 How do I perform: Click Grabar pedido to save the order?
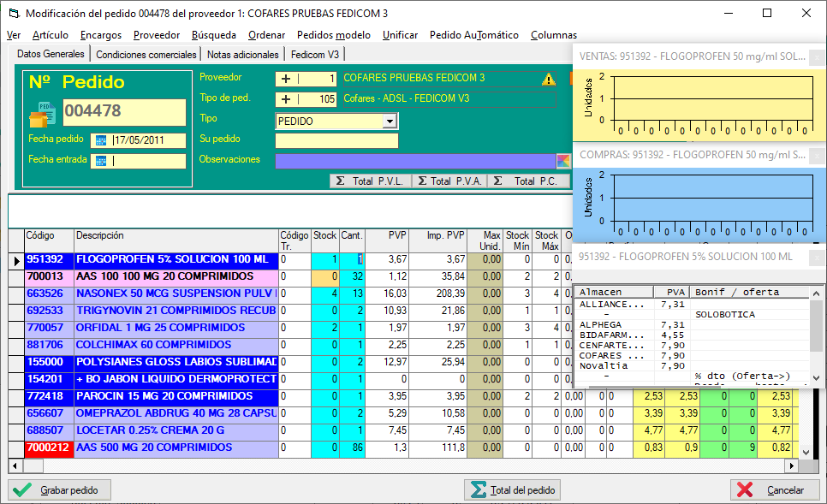pos(60,490)
